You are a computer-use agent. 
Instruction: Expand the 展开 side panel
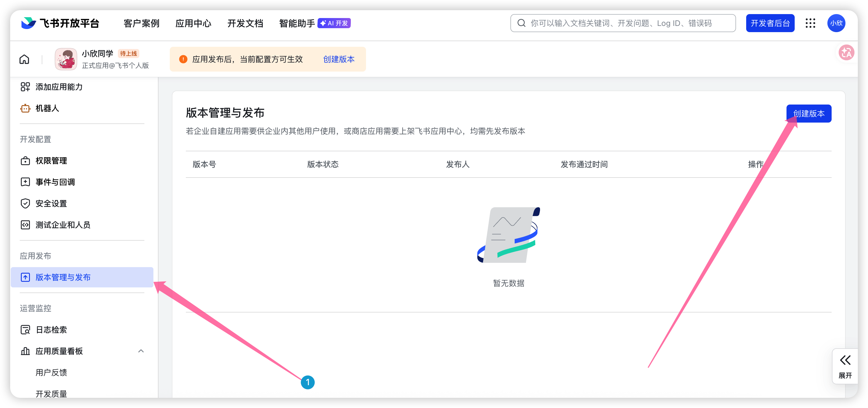(845, 366)
